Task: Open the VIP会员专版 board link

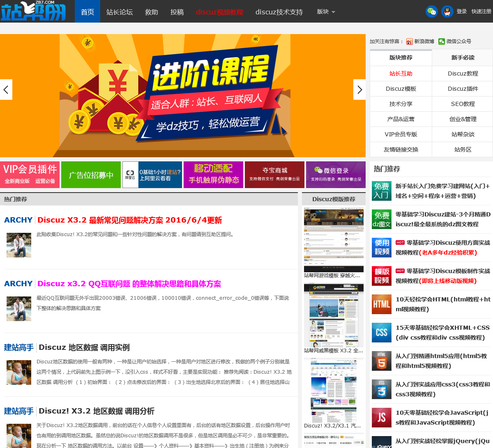Action: [401, 134]
